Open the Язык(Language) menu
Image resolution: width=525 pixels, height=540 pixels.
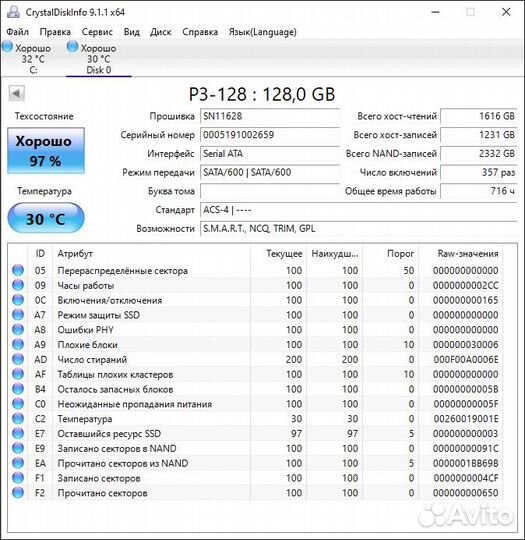[x=262, y=32]
